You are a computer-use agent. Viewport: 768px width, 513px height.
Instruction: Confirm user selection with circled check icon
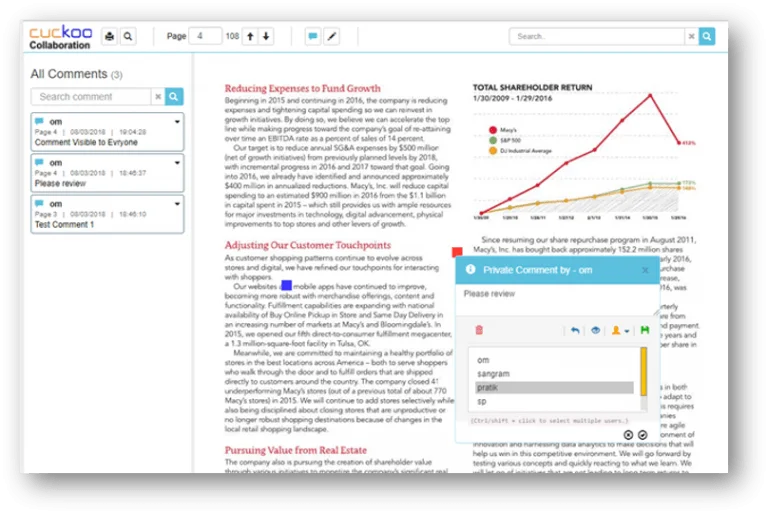point(643,435)
